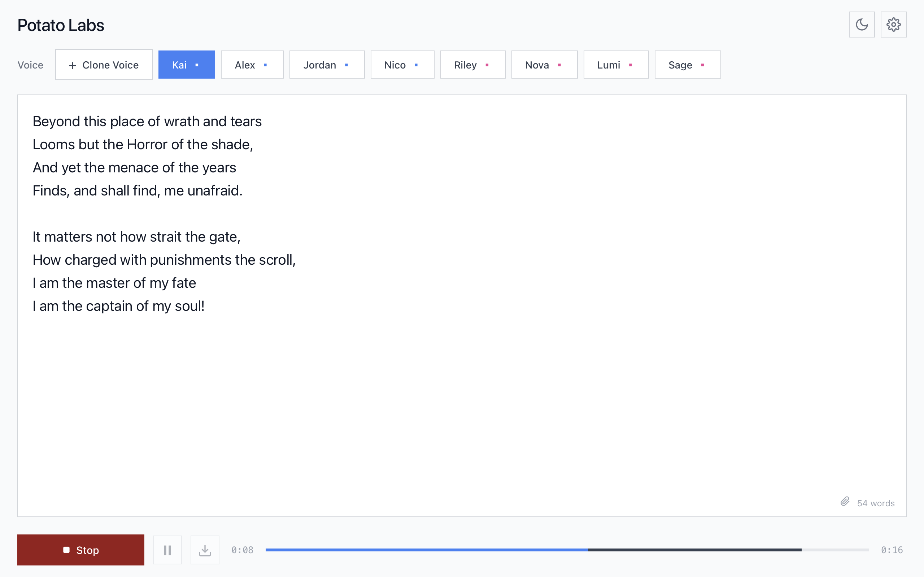Switch to the Riley voice
This screenshot has height=577, width=924.
pyautogui.click(x=466, y=65)
